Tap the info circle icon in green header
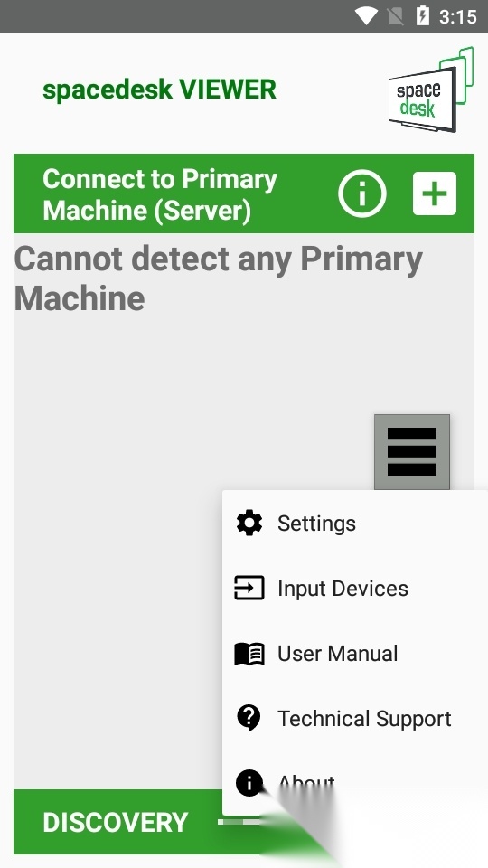The image size is (488, 868). point(362,193)
